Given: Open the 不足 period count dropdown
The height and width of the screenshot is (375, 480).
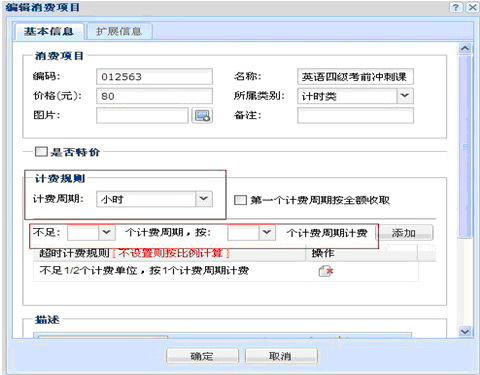Looking at the screenshot, I should pyautogui.click(x=107, y=232).
